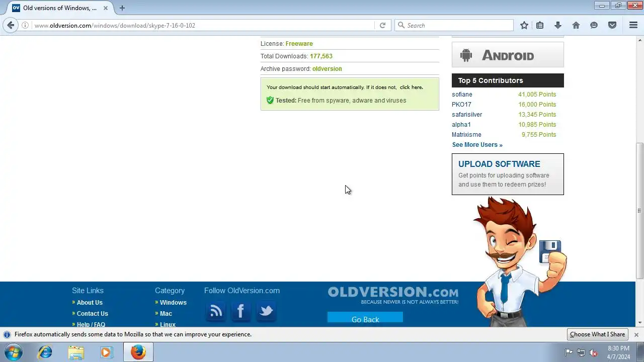Show site information icon in address bar
Screen dimensions: 644x362
coord(25,25)
